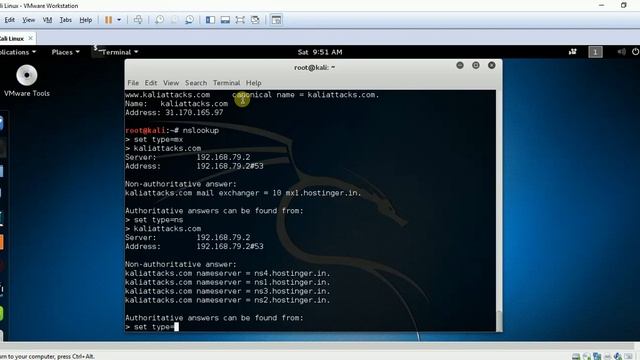
Task: Toggle the library sidebar view icon
Action: pyautogui.click(x=210, y=20)
